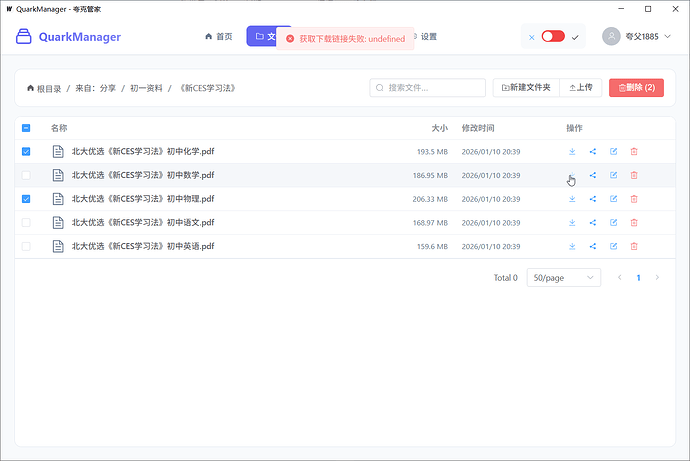Image resolution: width=690 pixels, height=461 pixels.
Task: Click the size value 159.6 MB
Action: [432, 247]
